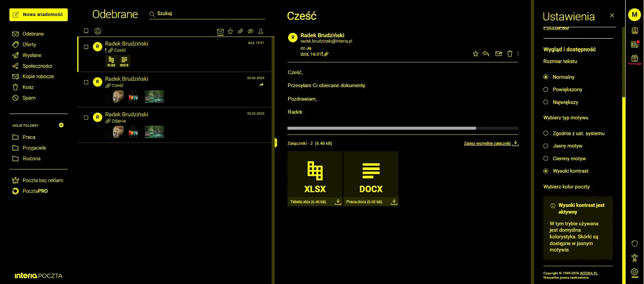Image resolution: width=644 pixels, height=284 pixels.
Task: Open the news icon with red dot
Action: pos(635,45)
